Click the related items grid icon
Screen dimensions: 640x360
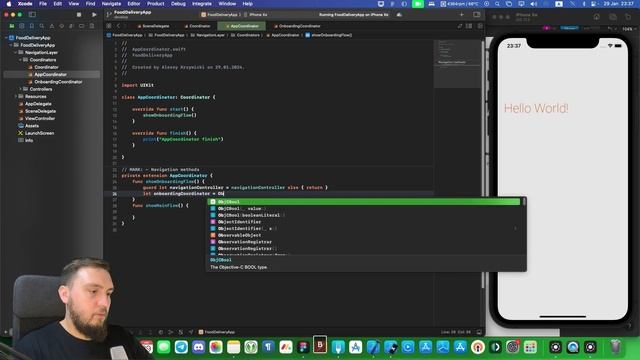[109, 26]
